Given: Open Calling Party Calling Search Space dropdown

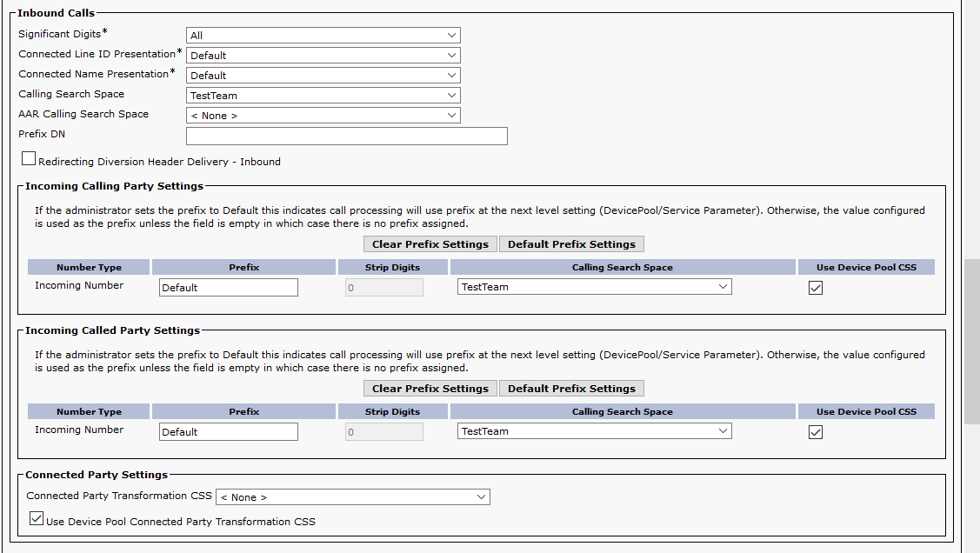Looking at the screenshot, I should point(594,287).
